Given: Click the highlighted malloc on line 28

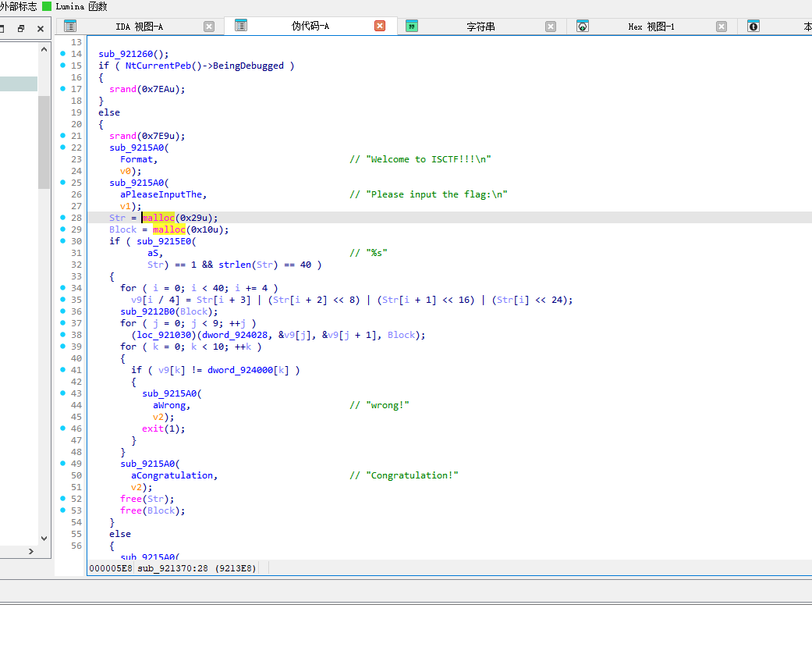Looking at the screenshot, I should coord(158,218).
